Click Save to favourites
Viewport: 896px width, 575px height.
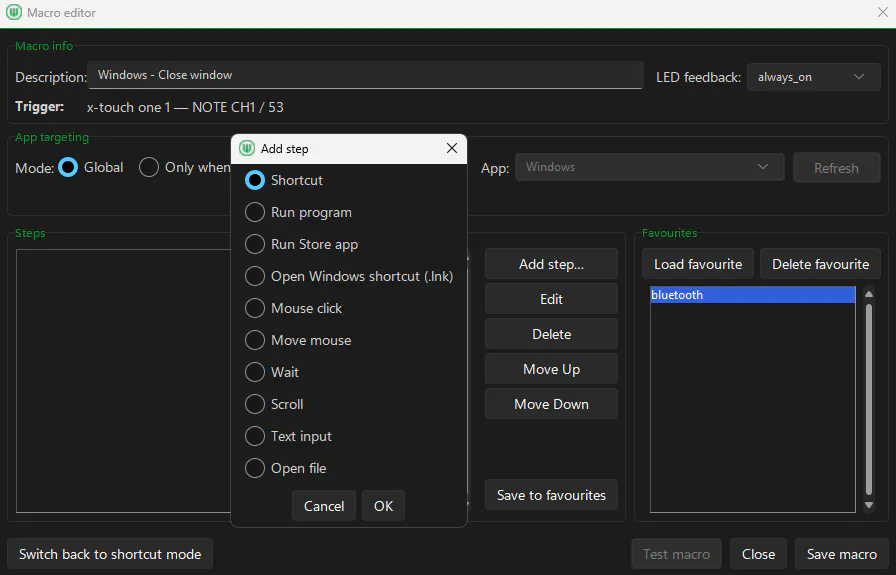click(x=551, y=495)
